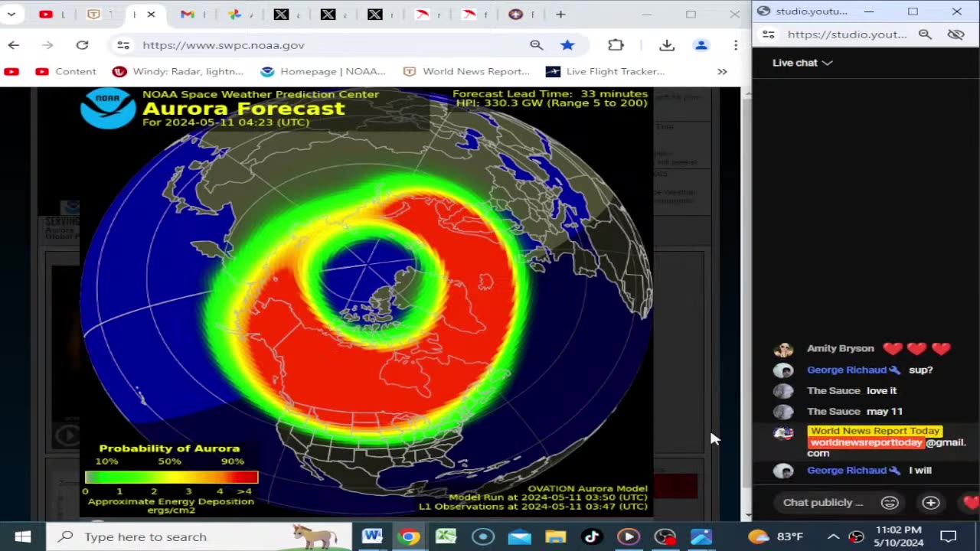Reload the NOAA page

[82, 45]
